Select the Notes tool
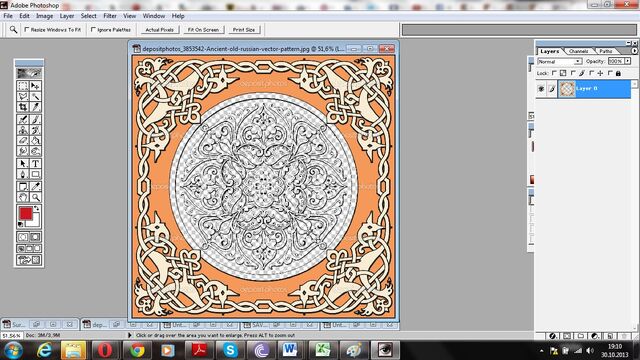Screen dimensions: 640x360 (x=23, y=187)
